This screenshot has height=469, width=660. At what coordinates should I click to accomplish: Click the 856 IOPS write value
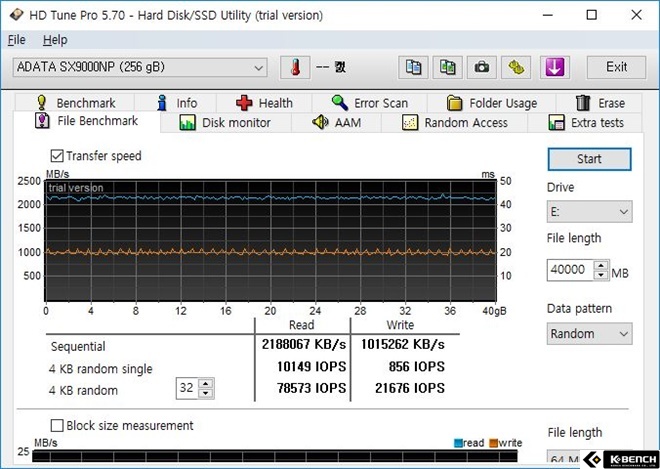tap(417, 367)
